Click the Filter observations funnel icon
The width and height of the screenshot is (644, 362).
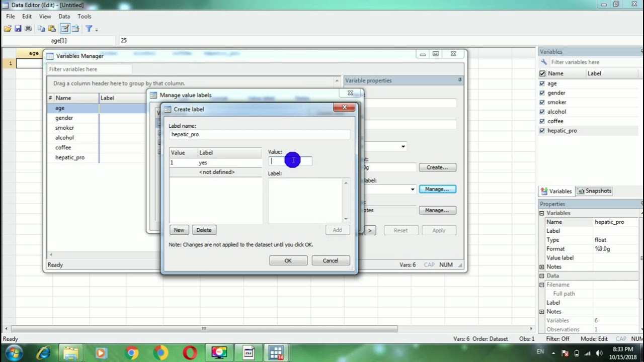coord(89,29)
